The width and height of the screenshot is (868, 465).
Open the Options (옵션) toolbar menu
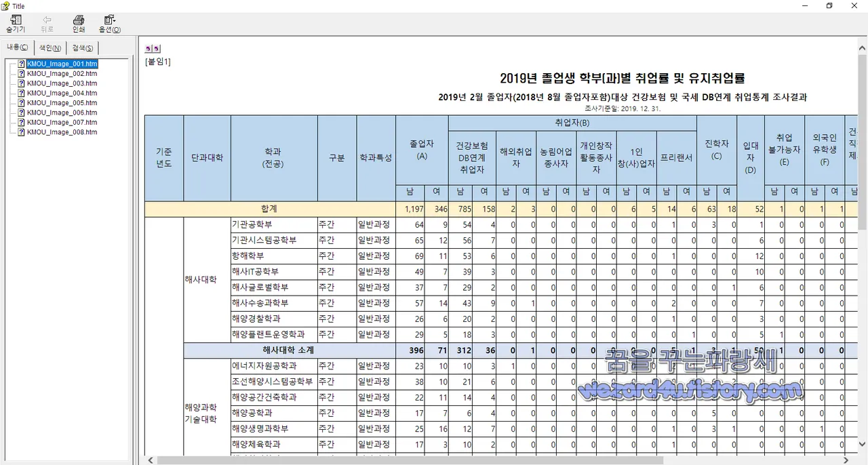pos(110,24)
